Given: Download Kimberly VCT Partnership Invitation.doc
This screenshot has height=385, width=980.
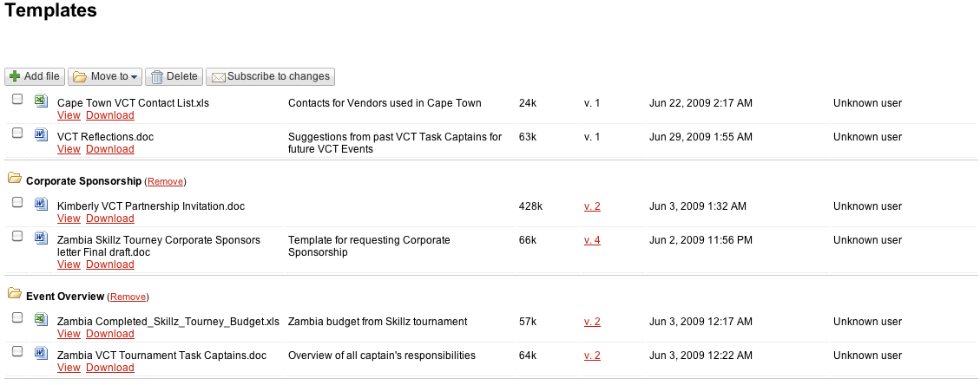Looking at the screenshot, I should click(x=110, y=219).
